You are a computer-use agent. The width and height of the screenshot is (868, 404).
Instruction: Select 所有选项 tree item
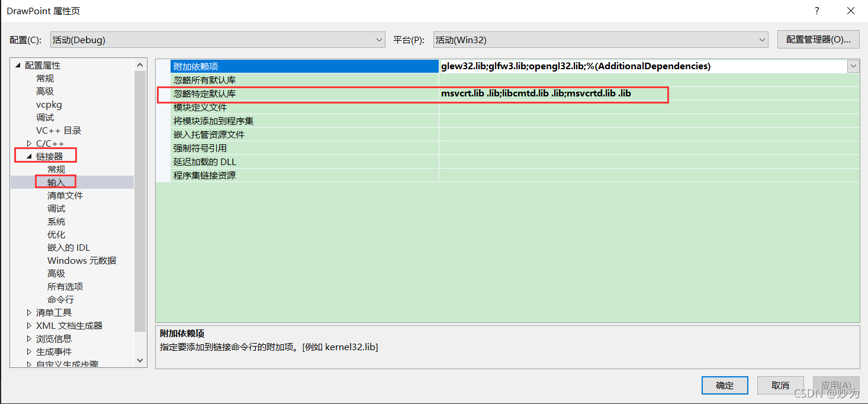pyautogui.click(x=65, y=287)
